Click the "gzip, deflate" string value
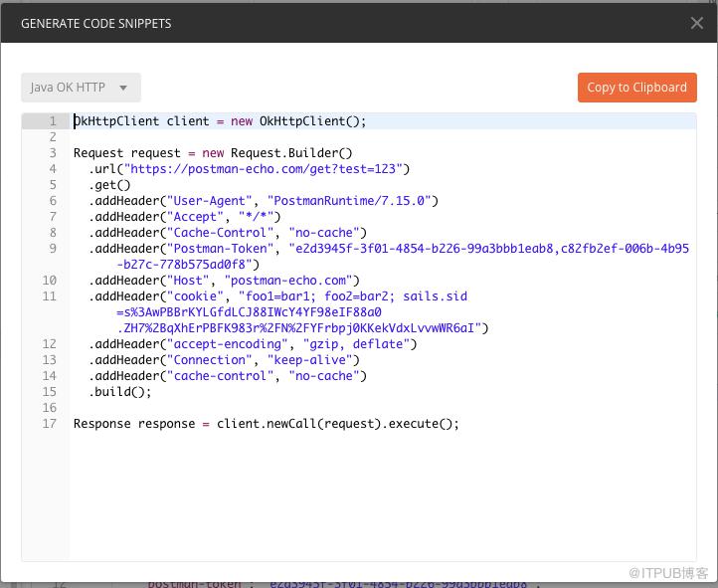Screen dimensions: 718x588 click(356, 344)
